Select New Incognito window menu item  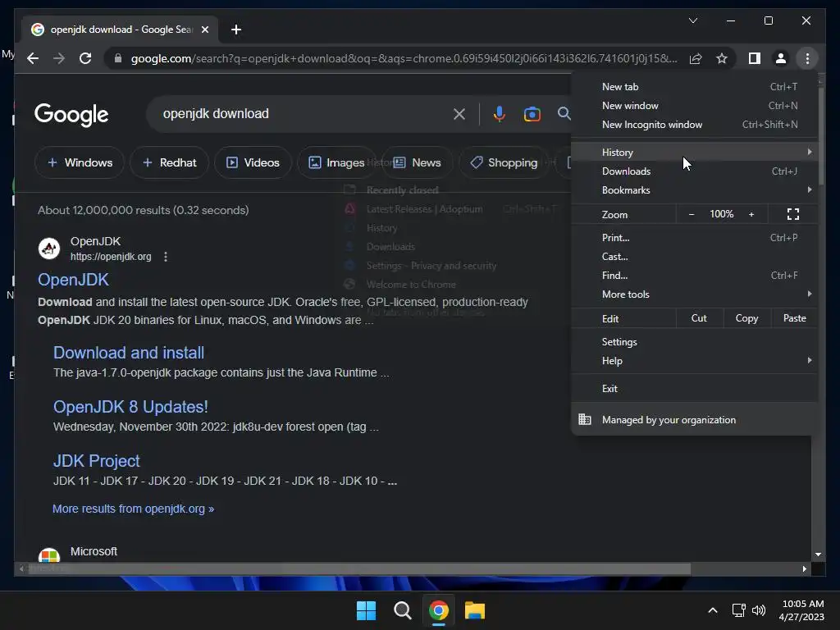coord(694,125)
